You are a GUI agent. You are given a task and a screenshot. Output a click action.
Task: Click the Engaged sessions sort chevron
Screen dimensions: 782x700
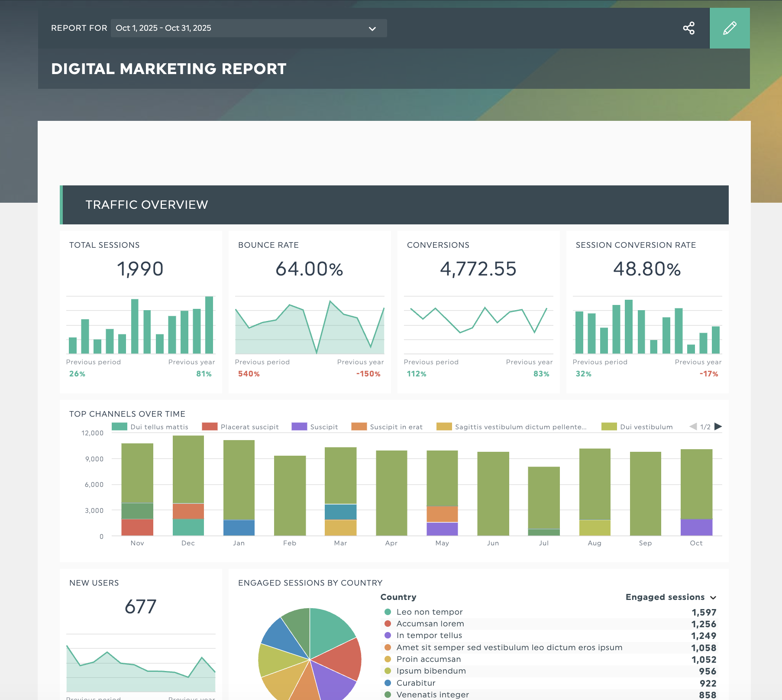tap(713, 597)
